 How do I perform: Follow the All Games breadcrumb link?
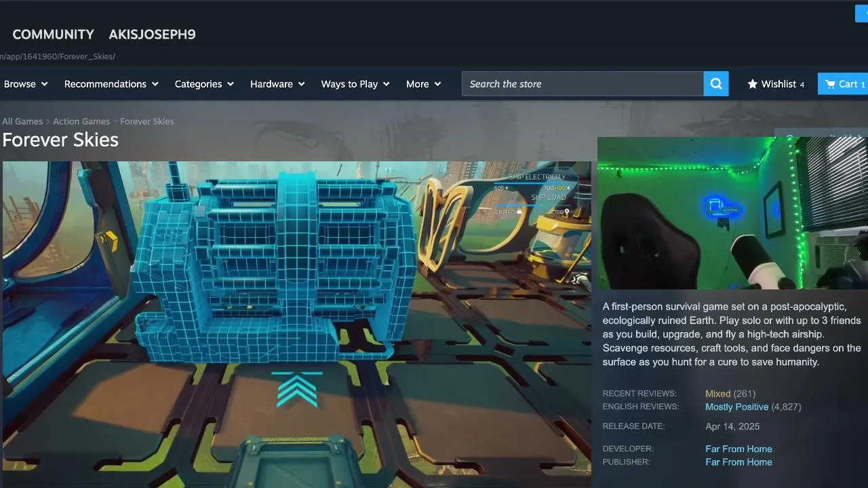pos(22,121)
